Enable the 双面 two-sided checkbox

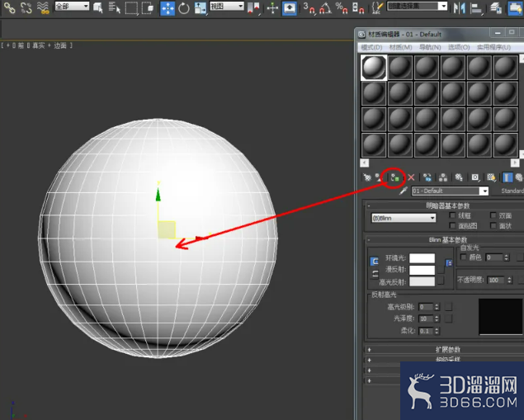pyautogui.click(x=493, y=215)
